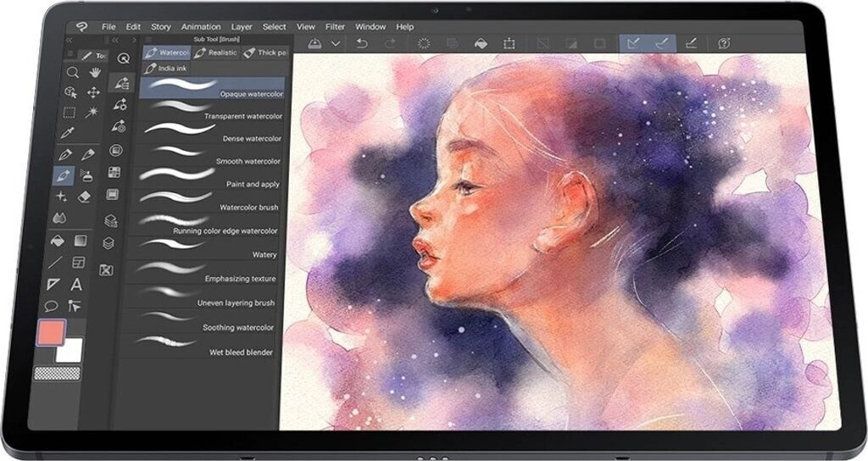Click the salmon foreground color swatch
Viewport: 868px width, 461px height.
[x=52, y=332]
